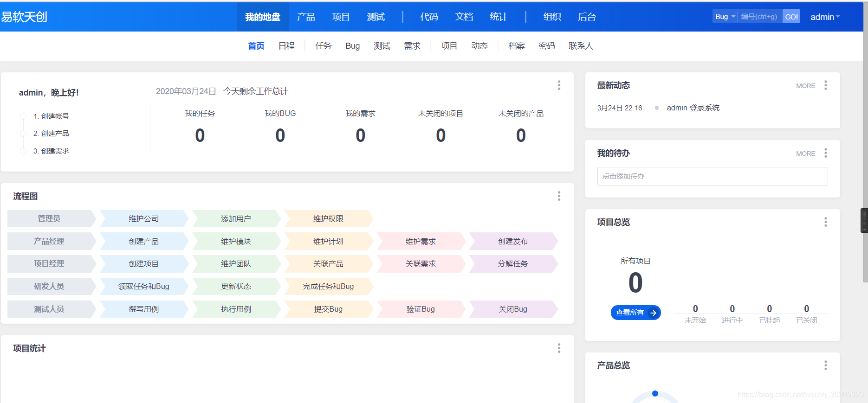The width and height of the screenshot is (868, 403).
Task: Open the 我的地盘 main menu
Action: [263, 17]
